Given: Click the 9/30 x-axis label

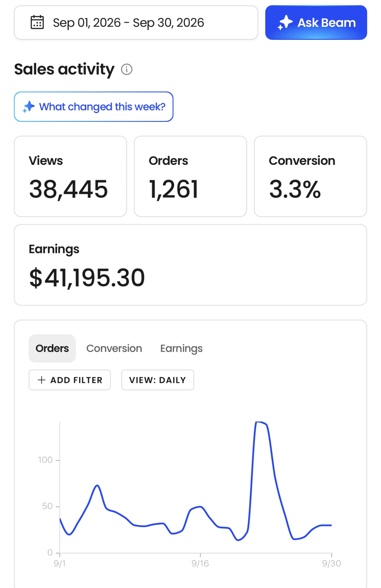Looking at the screenshot, I should 331,563.
